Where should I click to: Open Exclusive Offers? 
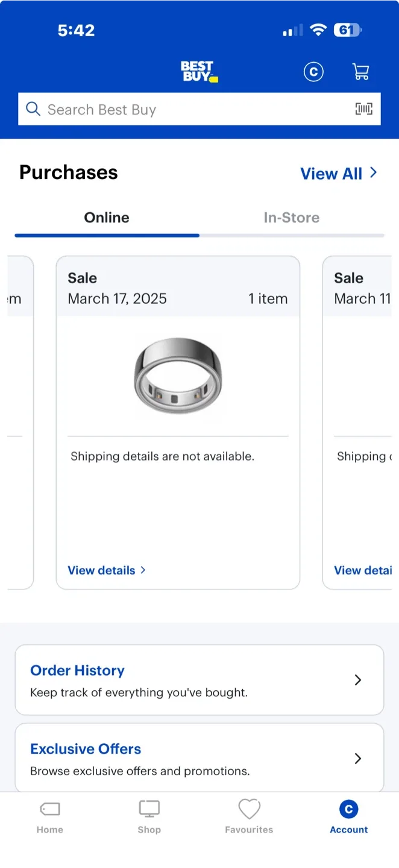tap(86, 749)
